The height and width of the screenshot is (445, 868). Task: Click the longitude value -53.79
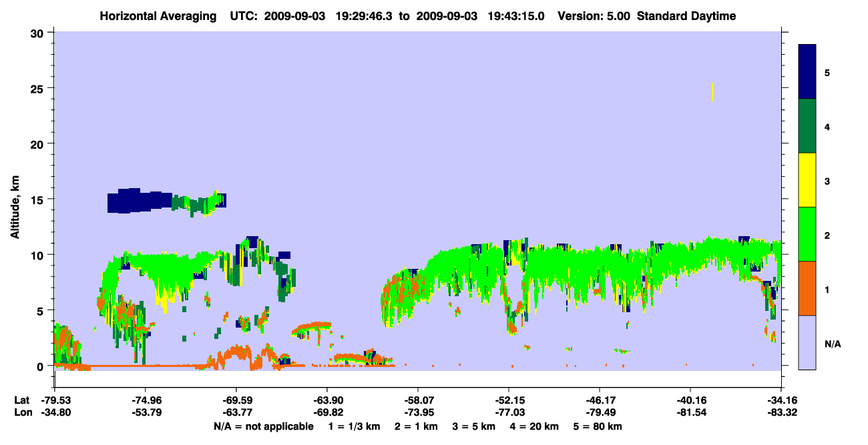145,413
